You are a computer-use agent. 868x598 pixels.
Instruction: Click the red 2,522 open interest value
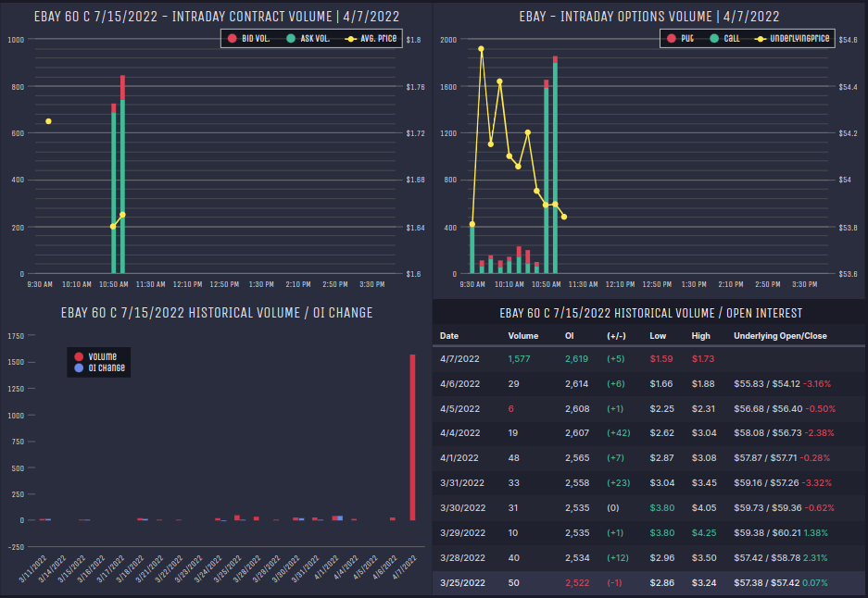(x=577, y=582)
